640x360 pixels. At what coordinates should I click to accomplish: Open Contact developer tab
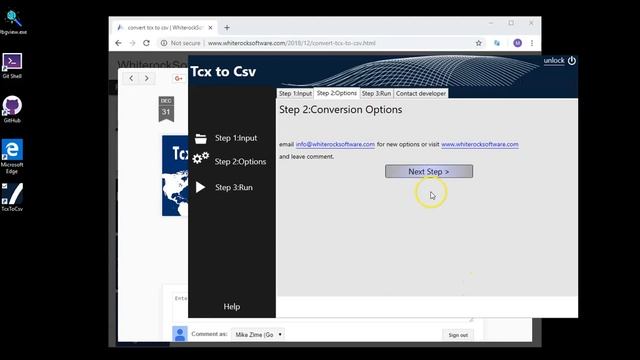(421, 93)
